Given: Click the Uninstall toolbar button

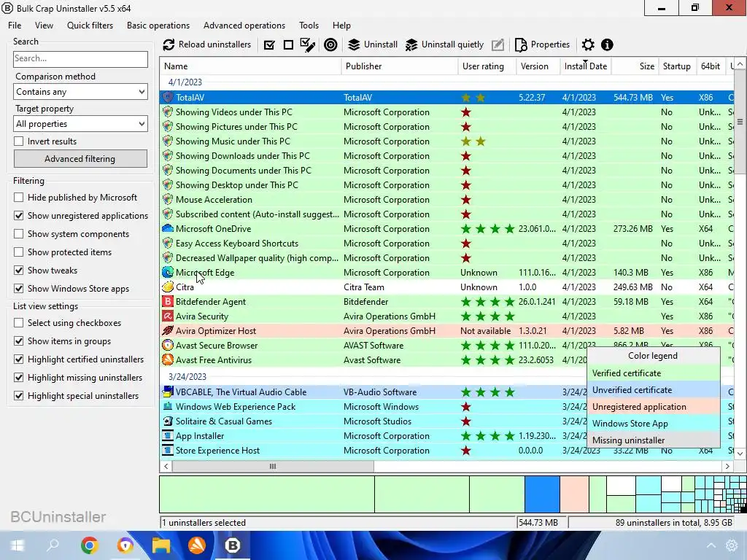Looking at the screenshot, I should pos(373,44).
